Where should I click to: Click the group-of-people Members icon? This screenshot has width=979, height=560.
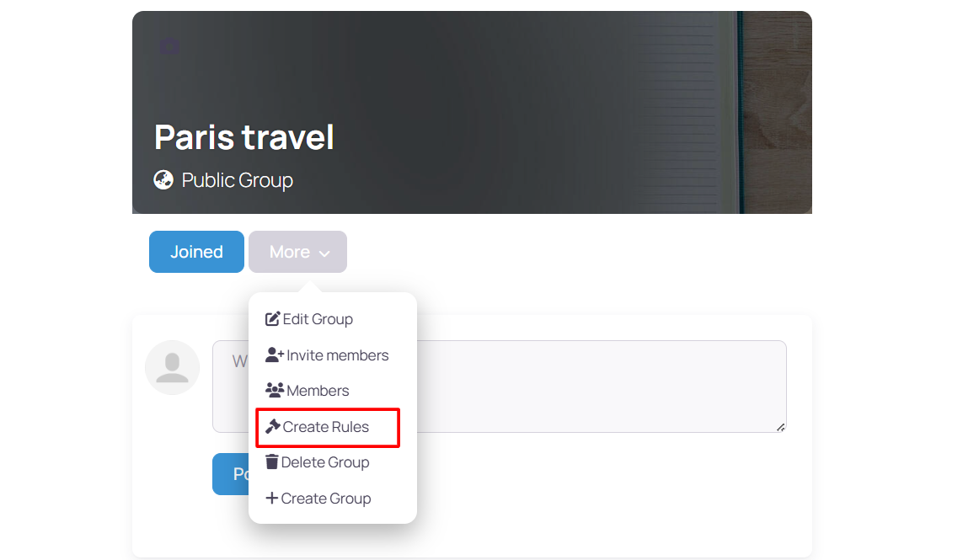275,390
